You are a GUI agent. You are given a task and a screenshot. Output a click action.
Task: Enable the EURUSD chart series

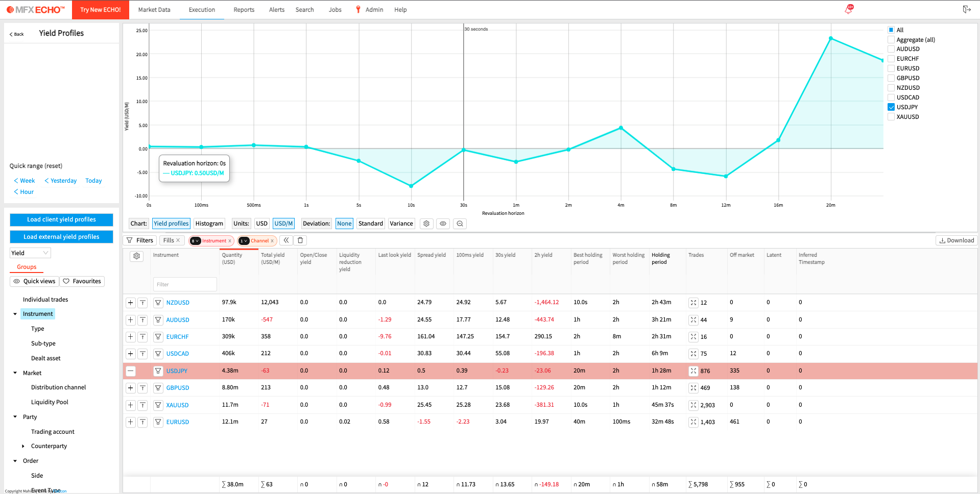[891, 68]
